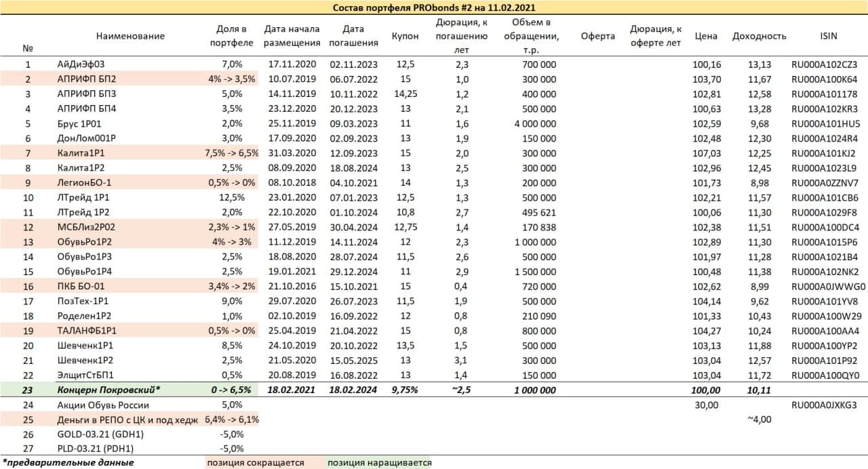The width and height of the screenshot is (868, 469).
Task: Click the 'АйДиЭф03' name cell
Action: pos(81,64)
